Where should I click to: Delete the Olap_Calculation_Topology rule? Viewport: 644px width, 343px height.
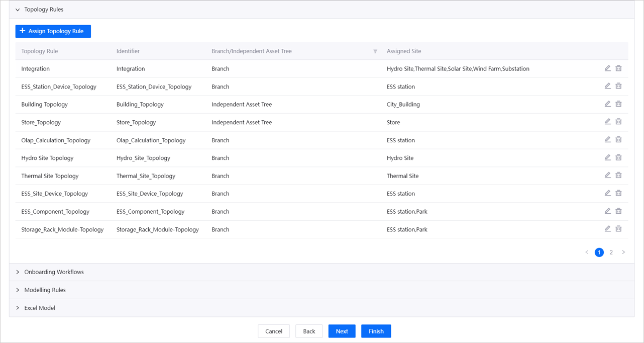coord(618,140)
